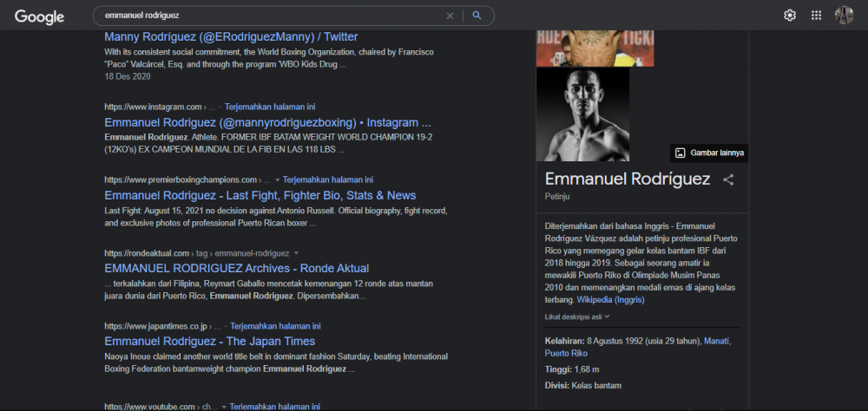Expand options arrow for premierboxingchampions.com result
Image resolution: width=868 pixels, height=411 pixels.
click(x=277, y=180)
